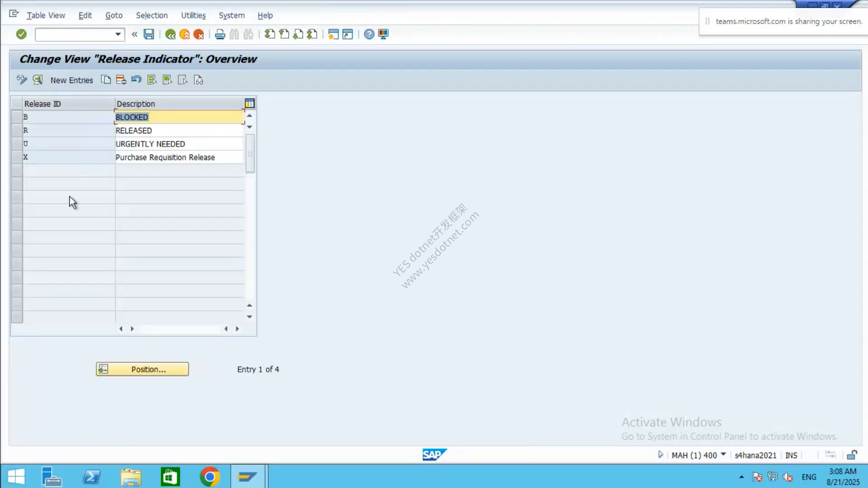
Task: Click the blue Help question mark icon
Action: pos(369,34)
